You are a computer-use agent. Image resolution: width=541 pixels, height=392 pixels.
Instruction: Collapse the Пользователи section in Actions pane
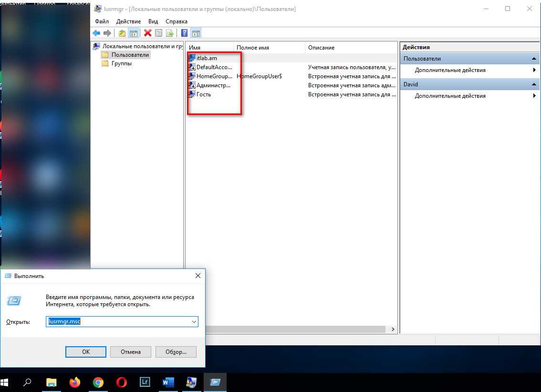click(x=534, y=59)
